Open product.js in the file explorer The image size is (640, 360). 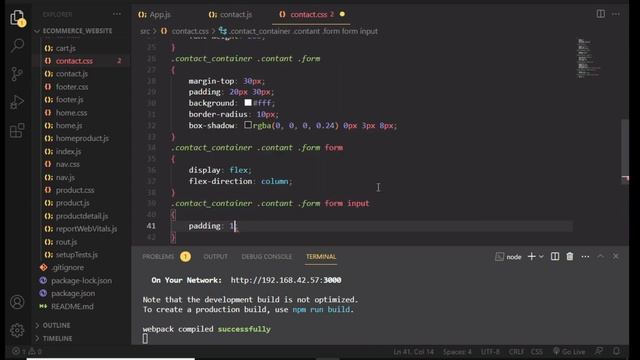72,203
